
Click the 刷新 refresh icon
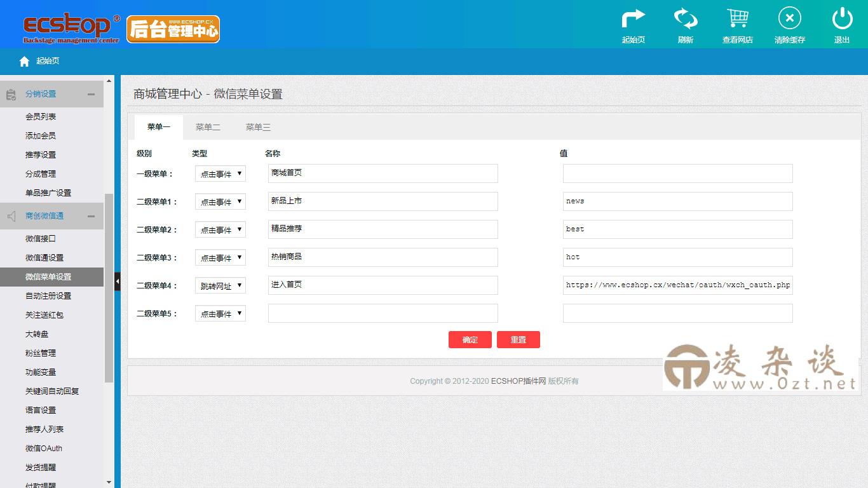(686, 18)
